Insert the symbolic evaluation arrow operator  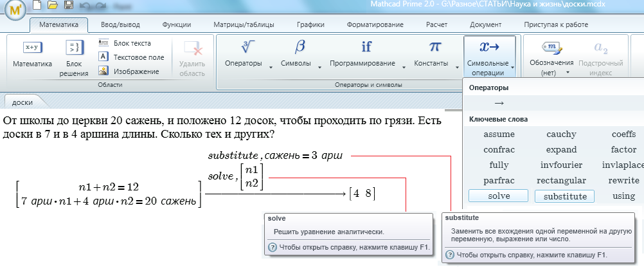pyautogui.click(x=499, y=103)
